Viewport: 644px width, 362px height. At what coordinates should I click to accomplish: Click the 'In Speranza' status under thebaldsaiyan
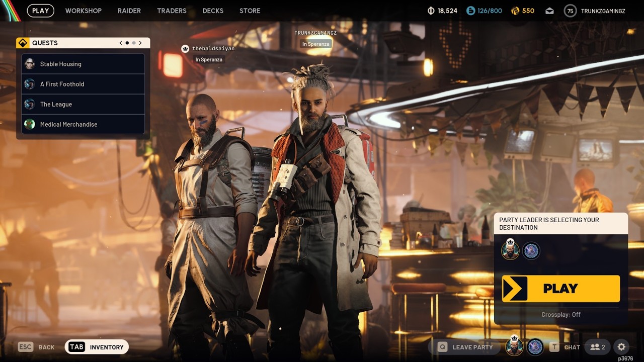tap(209, 59)
